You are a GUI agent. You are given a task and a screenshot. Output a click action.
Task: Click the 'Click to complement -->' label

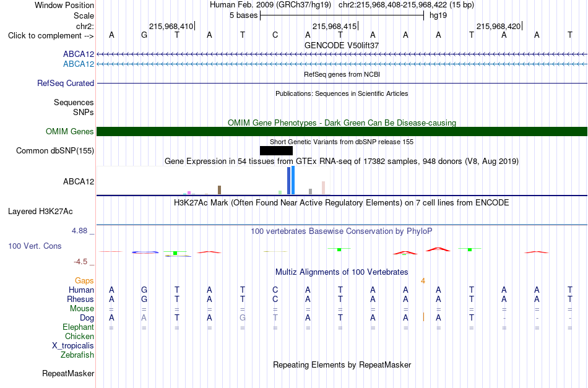[51, 36]
